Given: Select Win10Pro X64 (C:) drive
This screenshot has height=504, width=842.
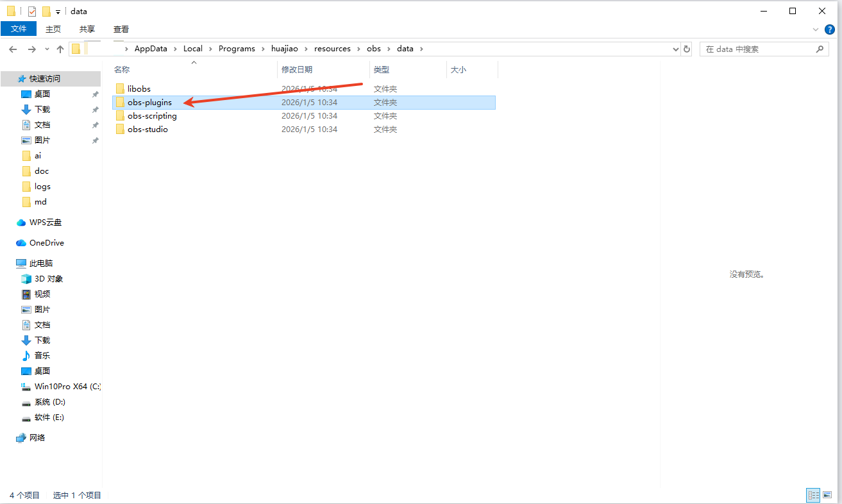Looking at the screenshot, I should pyautogui.click(x=67, y=387).
